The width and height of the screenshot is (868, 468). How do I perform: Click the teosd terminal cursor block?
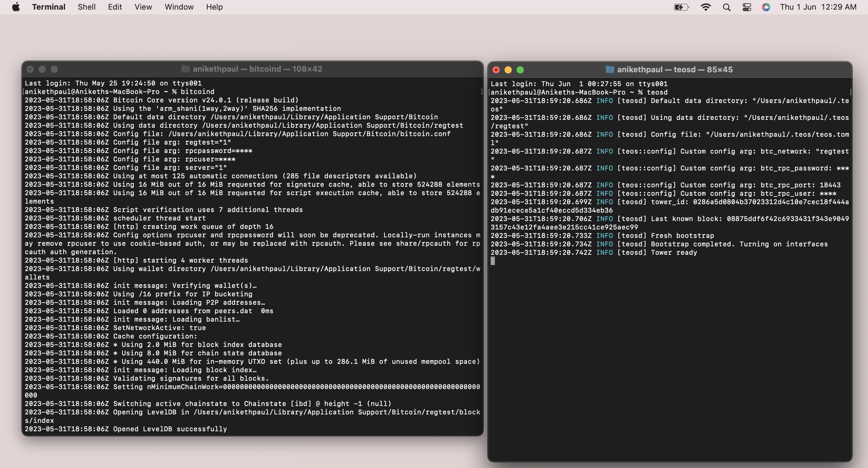click(x=493, y=261)
